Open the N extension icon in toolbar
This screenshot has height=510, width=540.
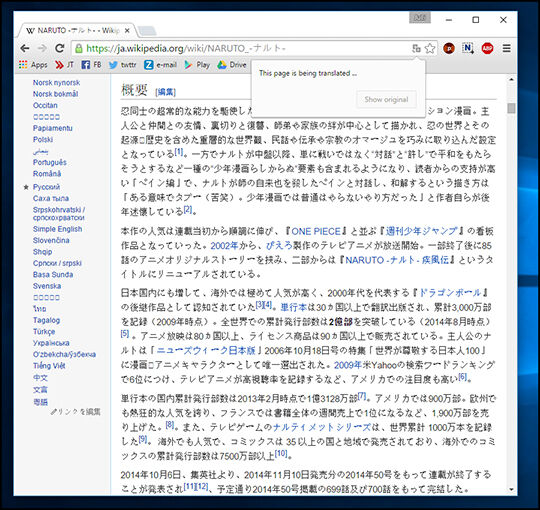468,48
